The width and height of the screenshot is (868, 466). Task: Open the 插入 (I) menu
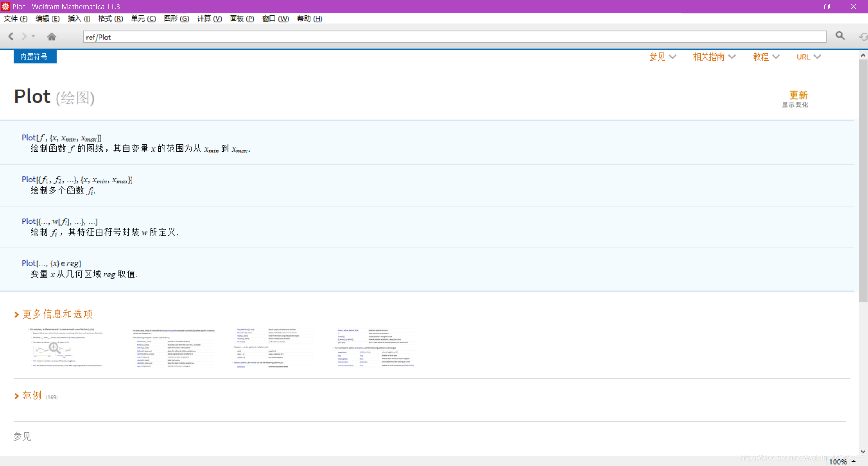point(79,19)
